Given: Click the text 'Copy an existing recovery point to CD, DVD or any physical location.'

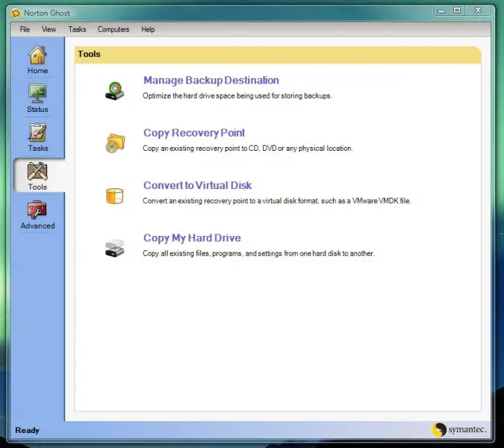Looking at the screenshot, I should pos(247,148).
